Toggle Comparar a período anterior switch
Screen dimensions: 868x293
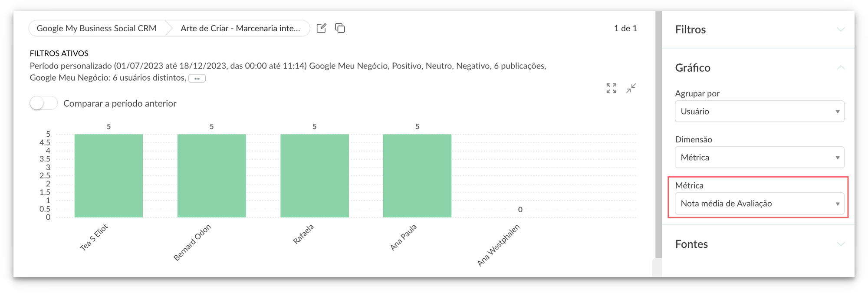43,103
